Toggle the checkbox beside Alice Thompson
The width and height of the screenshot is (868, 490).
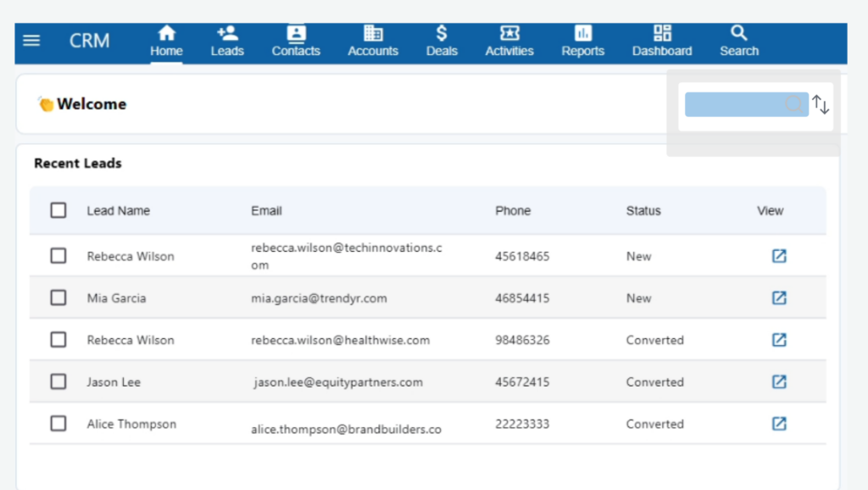[x=58, y=424]
